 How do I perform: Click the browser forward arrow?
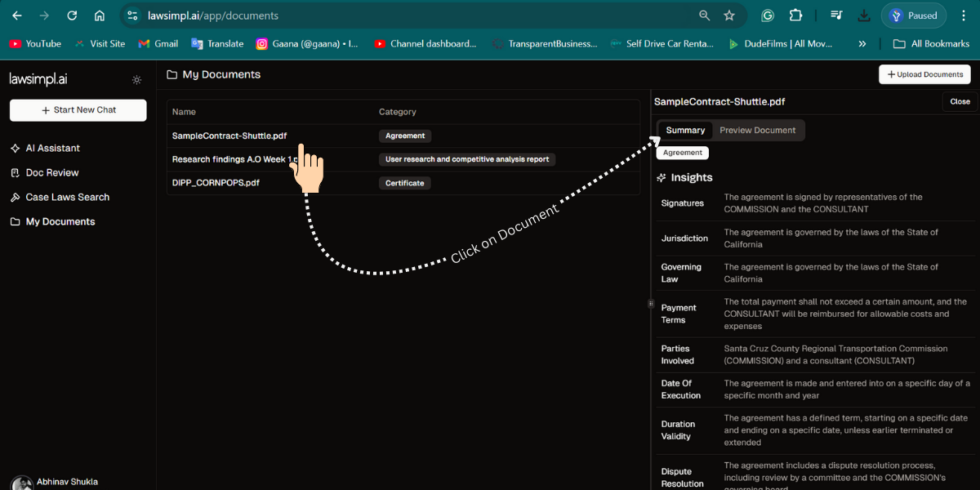click(44, 16)
